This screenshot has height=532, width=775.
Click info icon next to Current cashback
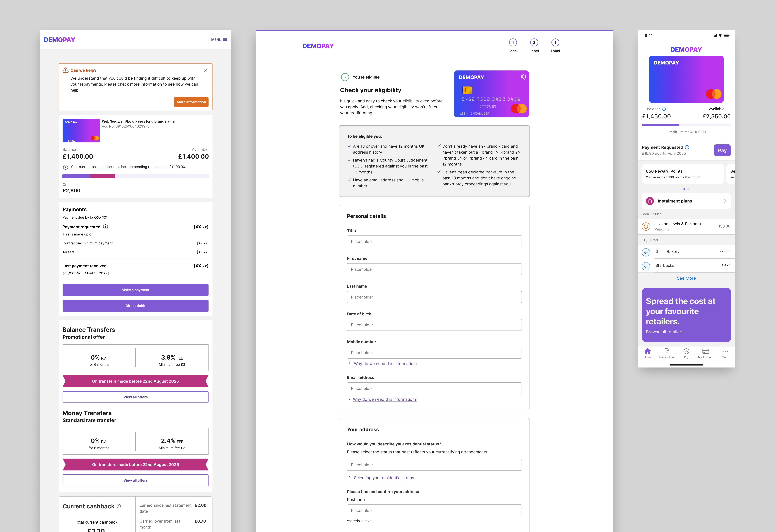(119, 506)
